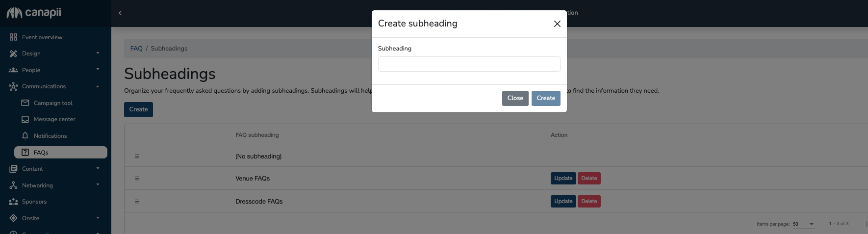Click drag handle for Dresscode FAQs row
Image resolution: width=868 pixels, height=234 pixels.
click(137, 202)
